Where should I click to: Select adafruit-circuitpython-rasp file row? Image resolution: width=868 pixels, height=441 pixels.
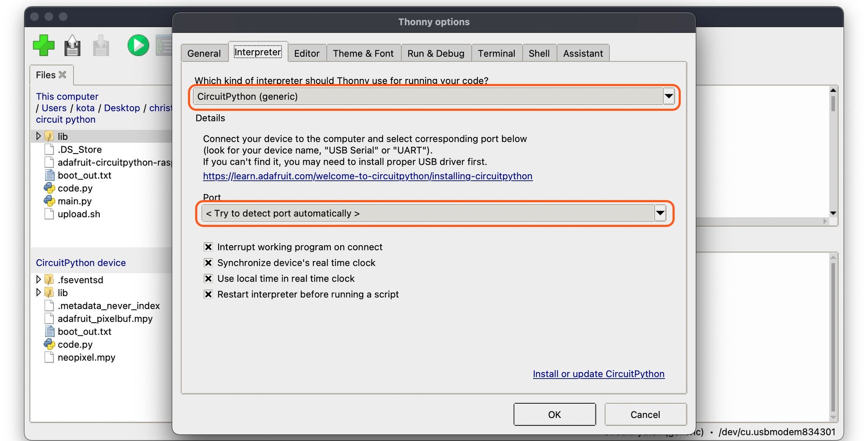[x=115, y=162]
